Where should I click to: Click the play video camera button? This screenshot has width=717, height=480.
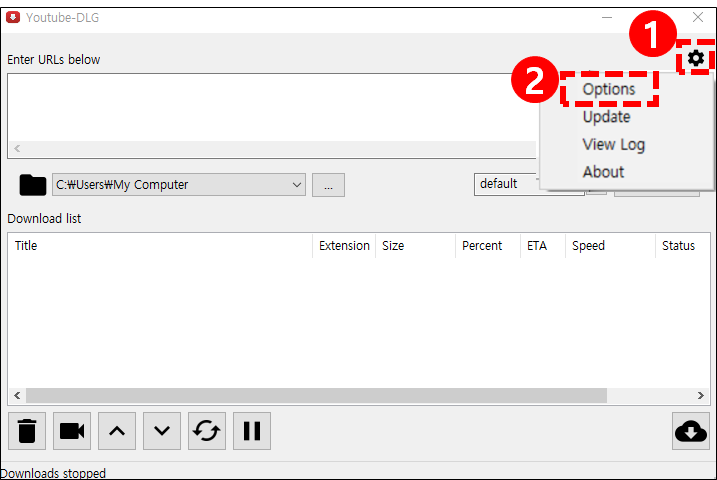72,431
